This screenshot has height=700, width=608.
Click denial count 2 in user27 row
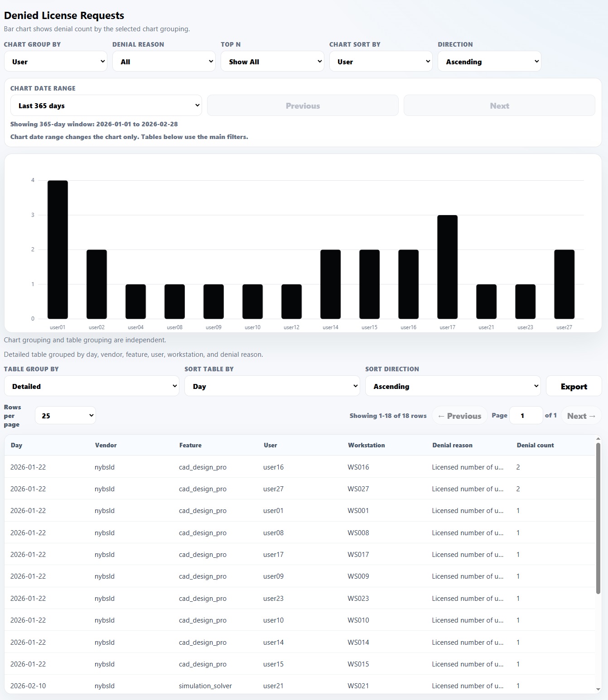(x=518, y=489)
